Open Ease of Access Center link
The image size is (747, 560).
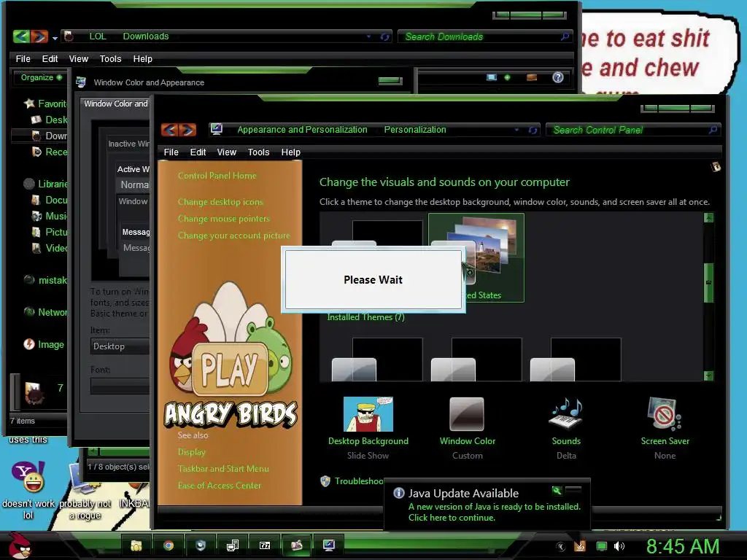click(x=220, y=486)
